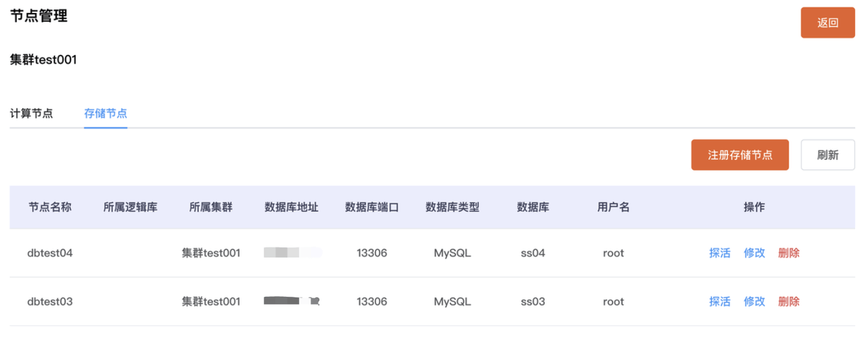Image resolution: width=868 pixels, height=343 pixels.
Task: Click 探活 for dbtest04
Action: point(719,253)
